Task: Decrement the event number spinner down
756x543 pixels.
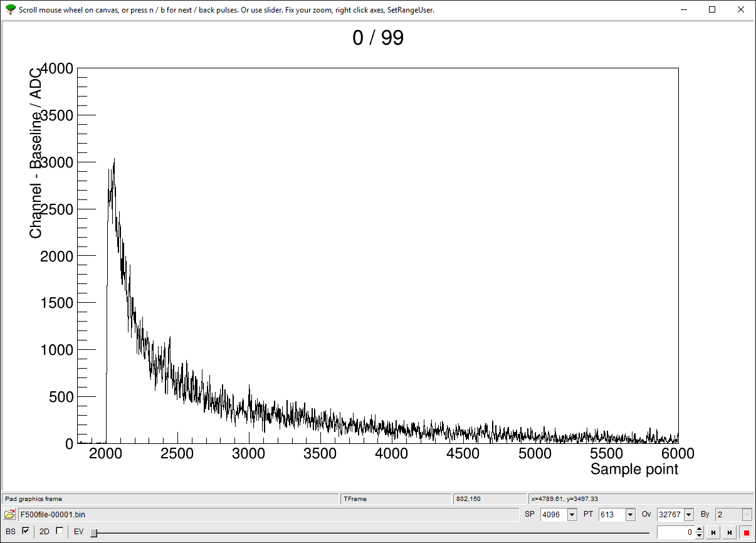Action: [700, 535]
